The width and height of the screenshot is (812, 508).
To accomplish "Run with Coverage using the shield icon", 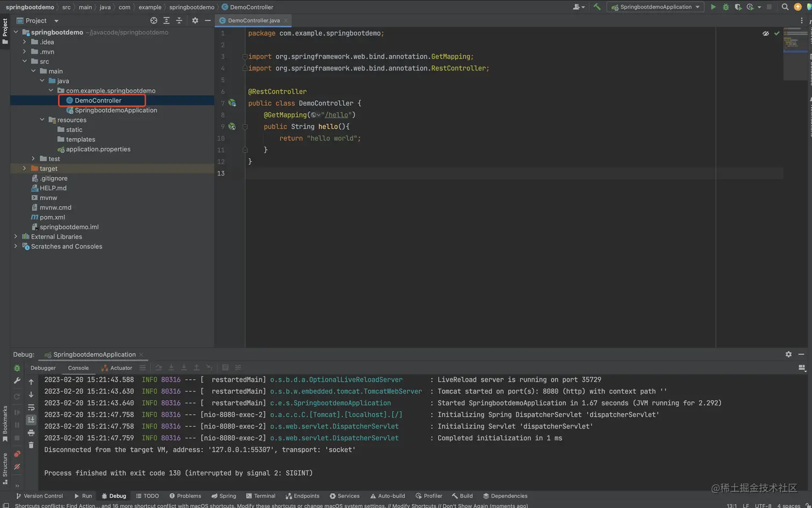I will (738, 7).
